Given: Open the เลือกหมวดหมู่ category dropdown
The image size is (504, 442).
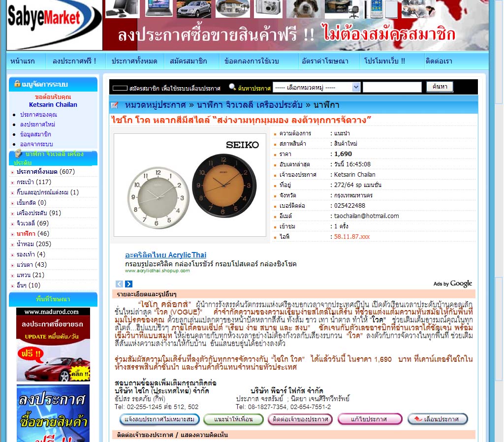Looking at the screenshot, I should click(x=316, y=87).
